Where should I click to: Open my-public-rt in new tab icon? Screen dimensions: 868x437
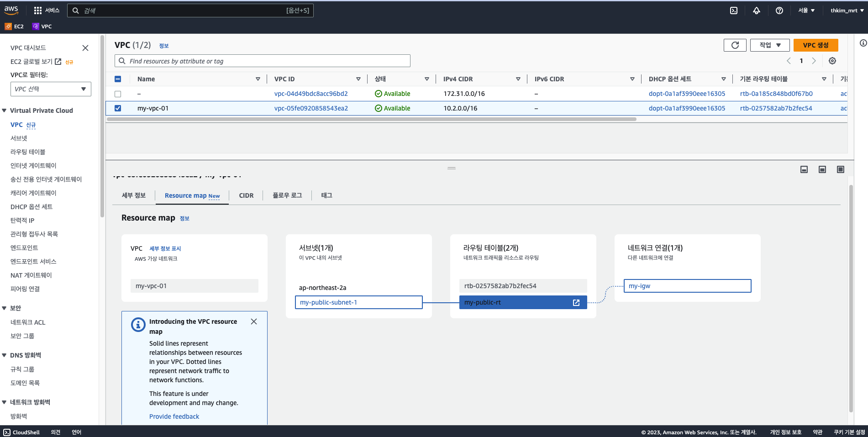(576, 303)
